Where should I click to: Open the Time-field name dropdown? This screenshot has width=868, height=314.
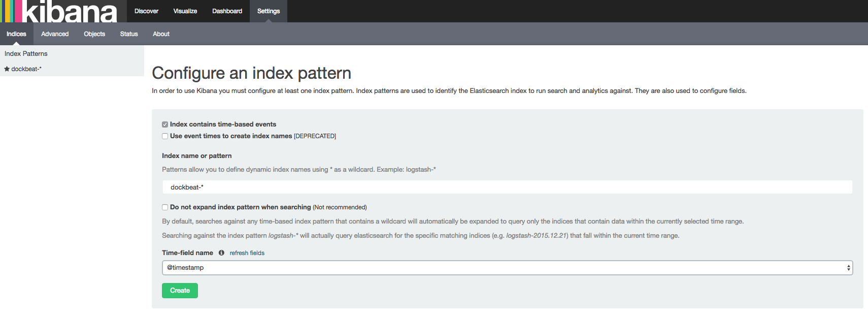[x=507, y=268]
